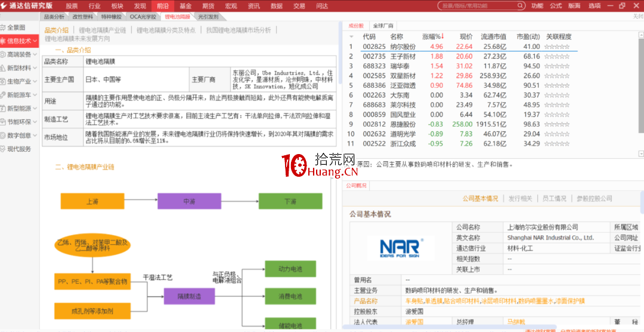Open the 宏观 menu
The image size is (644, 332).
[231, 6]
